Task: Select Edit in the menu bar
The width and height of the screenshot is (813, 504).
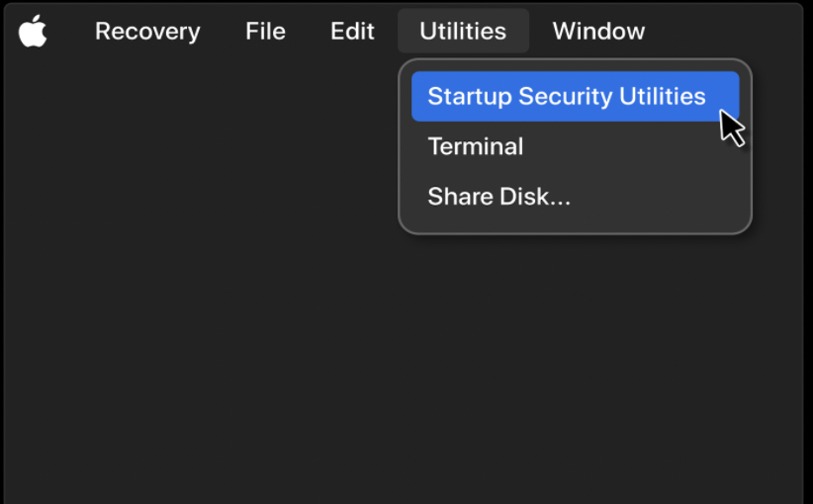Action: [x=352, y=31]
